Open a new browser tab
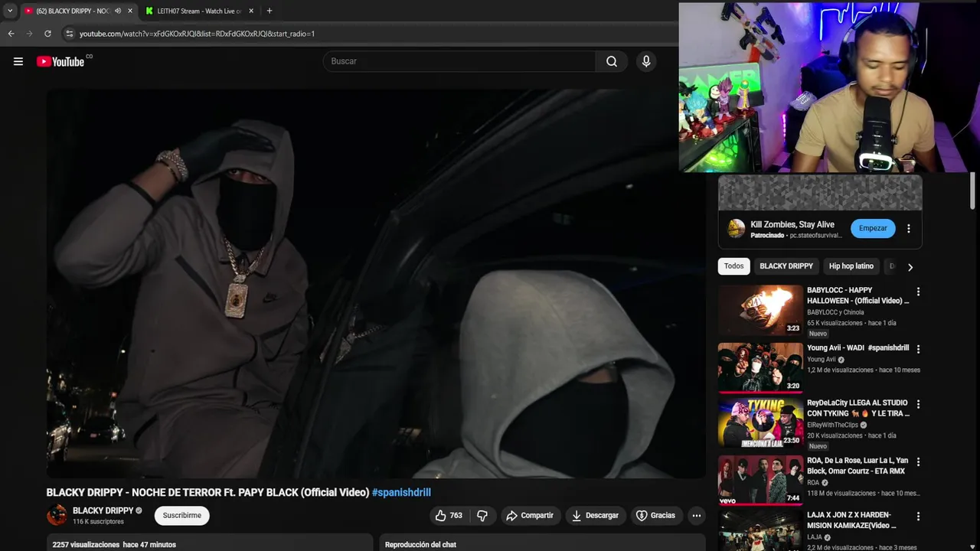The width and height of the screenshot is (980, 551). pyautogui.click(x=269, y=11)
